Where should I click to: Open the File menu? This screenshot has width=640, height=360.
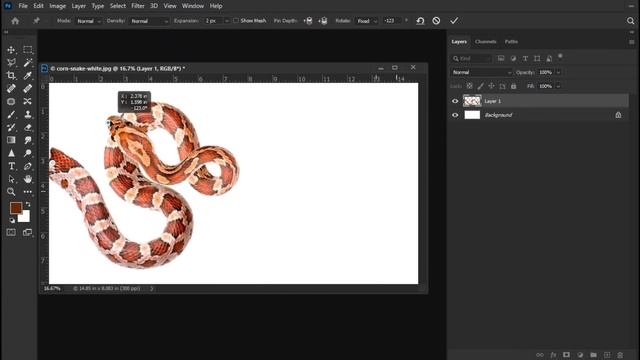(x=23, y=6)
